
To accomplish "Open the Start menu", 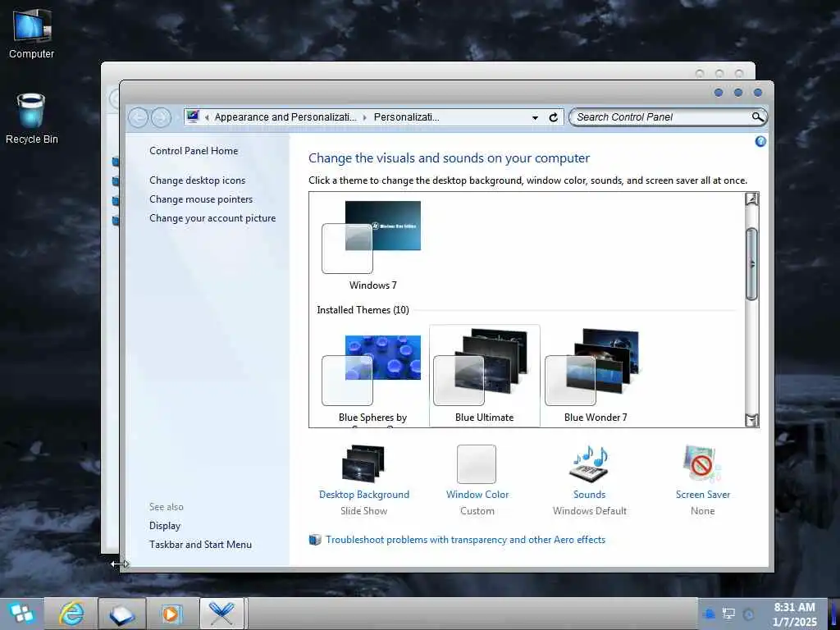I will [x=21, y=614].
